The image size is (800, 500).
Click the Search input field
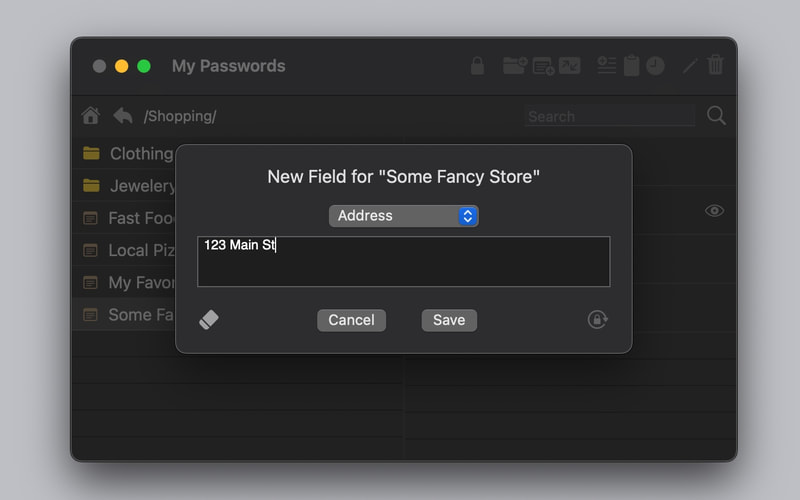[x=610, y=116]
